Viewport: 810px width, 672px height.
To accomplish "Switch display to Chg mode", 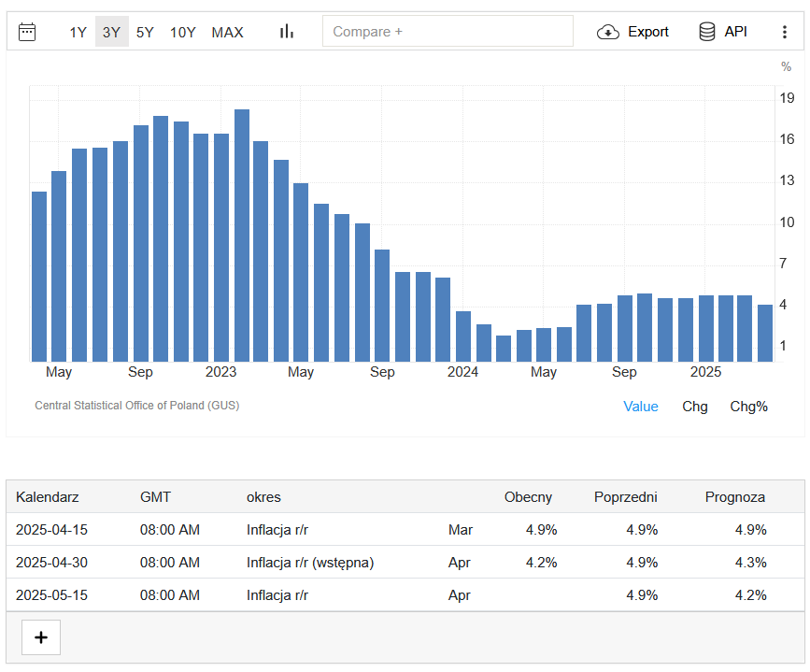I will click(694, 407).
